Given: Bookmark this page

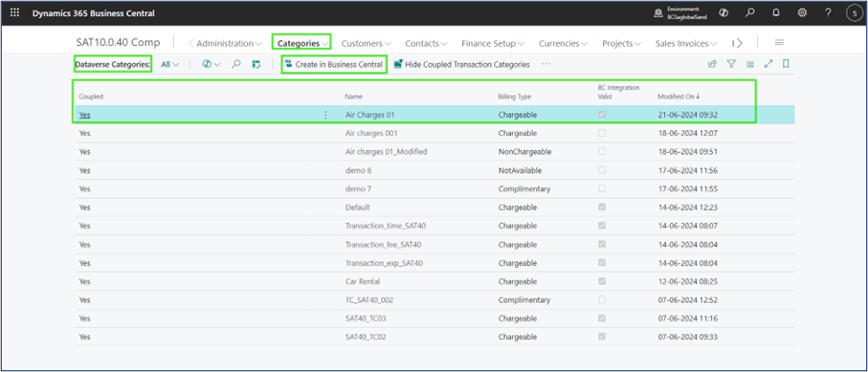Looking at the screenshot, I should (x=786, y=64).
